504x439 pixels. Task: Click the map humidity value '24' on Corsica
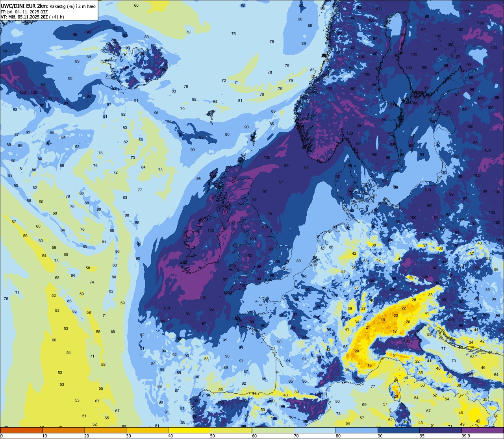[396, 380]
